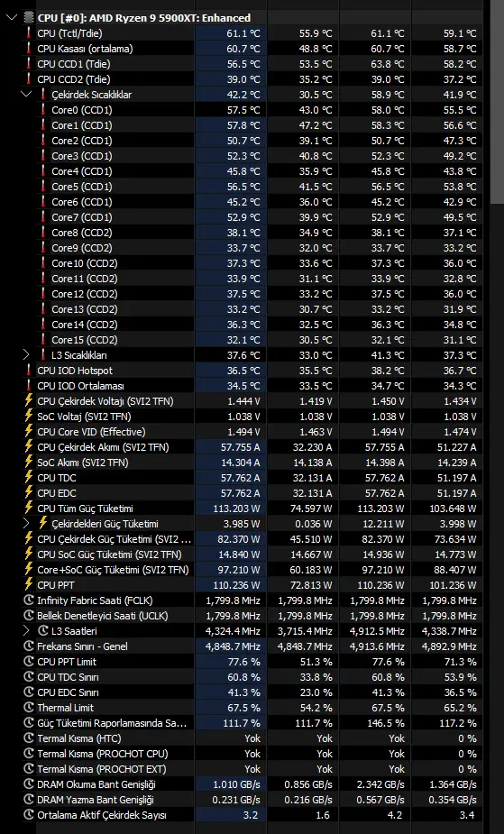
Task: Click lightning icon of CPU EDC row
Action: coord(29,492)
